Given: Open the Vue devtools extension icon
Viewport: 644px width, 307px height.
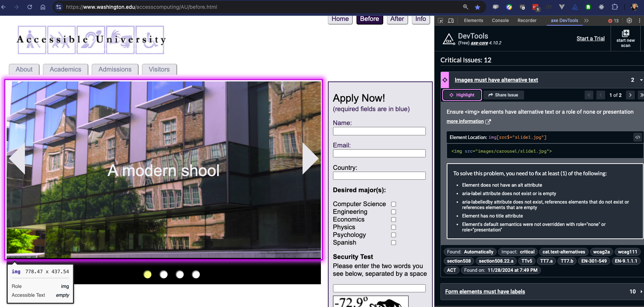Looking at the screenshot, I should coord(561,7).
